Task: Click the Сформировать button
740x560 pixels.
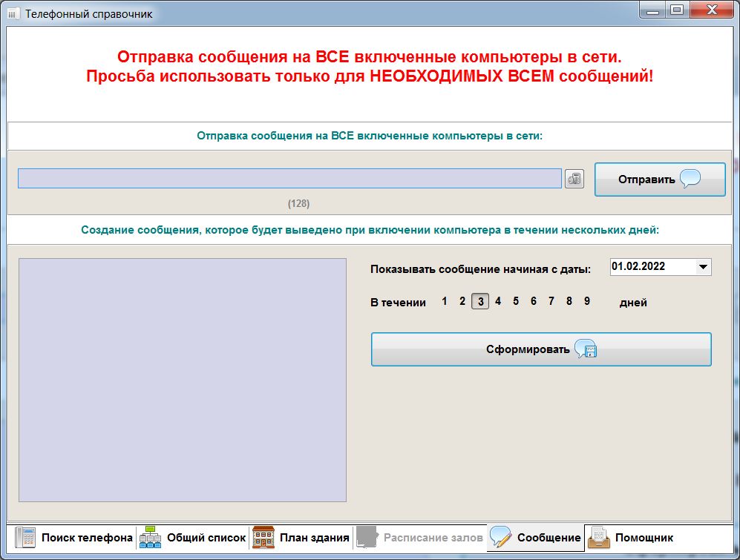Action: (x=541, y=349)
